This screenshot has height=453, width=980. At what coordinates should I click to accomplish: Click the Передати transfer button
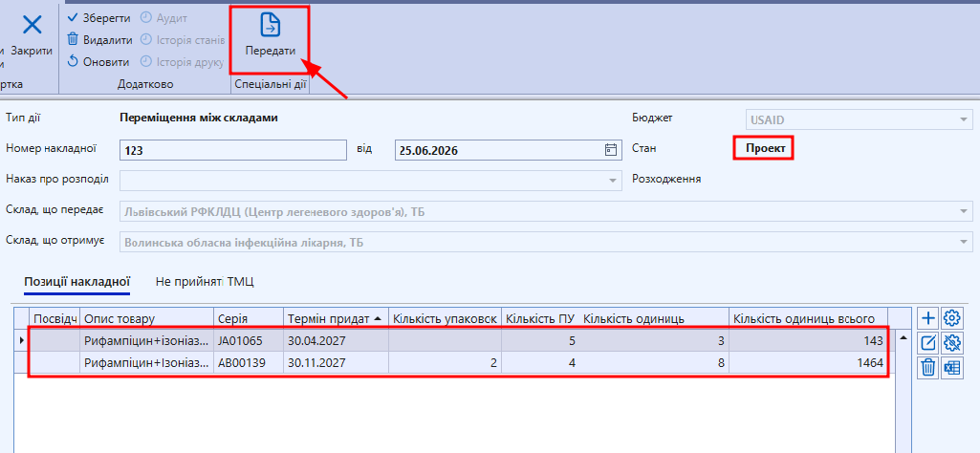(x=270, y=35)
